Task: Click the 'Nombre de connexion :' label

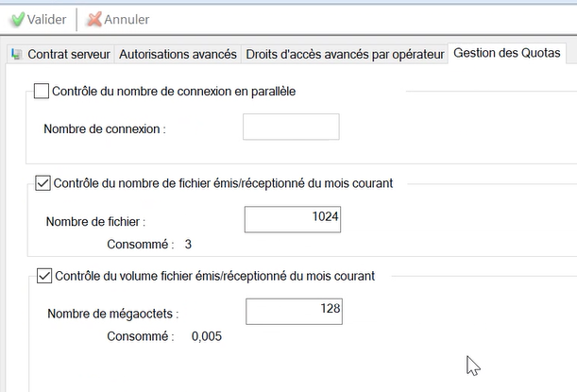Action: [105, 128]
